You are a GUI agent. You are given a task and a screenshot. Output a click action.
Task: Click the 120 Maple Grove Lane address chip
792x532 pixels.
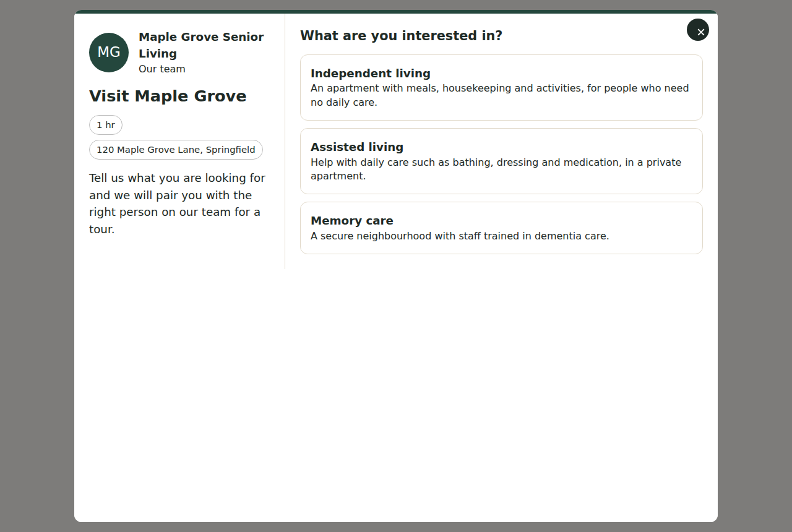click(176, 150)
